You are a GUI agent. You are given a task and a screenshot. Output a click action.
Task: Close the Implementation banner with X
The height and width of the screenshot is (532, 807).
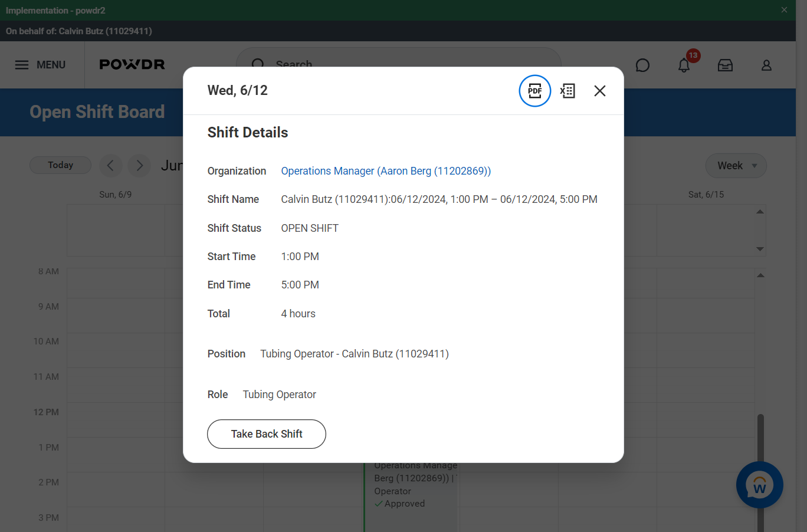pyautogui.click(x=784, y=10)
